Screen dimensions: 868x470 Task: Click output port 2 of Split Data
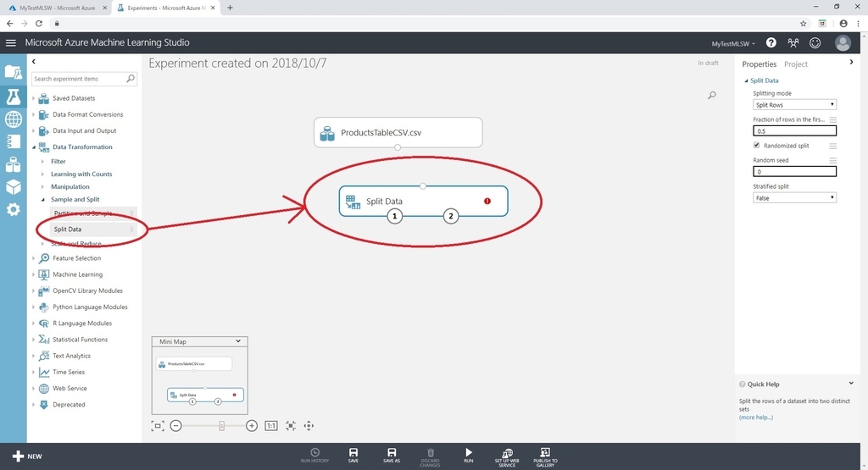tap(451, 216)
